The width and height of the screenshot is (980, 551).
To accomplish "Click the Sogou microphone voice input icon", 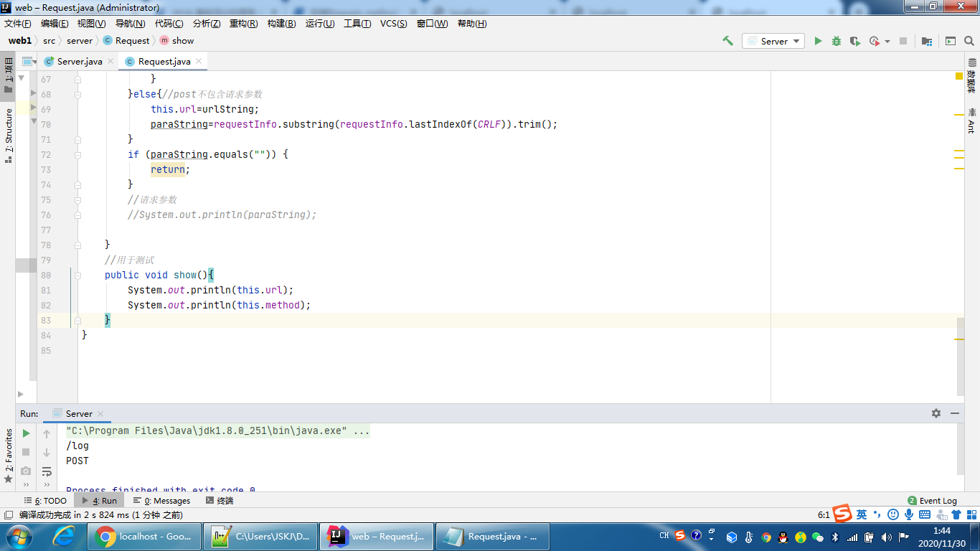I will coord(908,514).
